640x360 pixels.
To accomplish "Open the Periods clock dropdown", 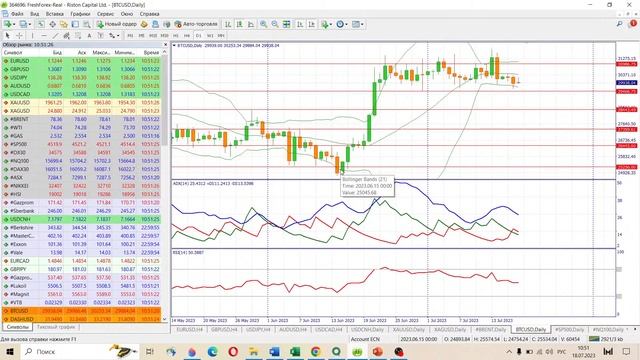I will [x=341, y=24].
